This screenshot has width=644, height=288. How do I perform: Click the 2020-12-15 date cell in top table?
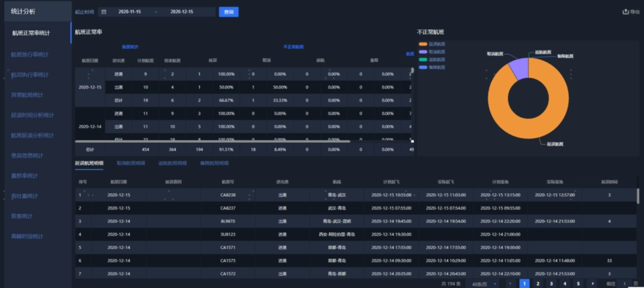tap(90, 88)
